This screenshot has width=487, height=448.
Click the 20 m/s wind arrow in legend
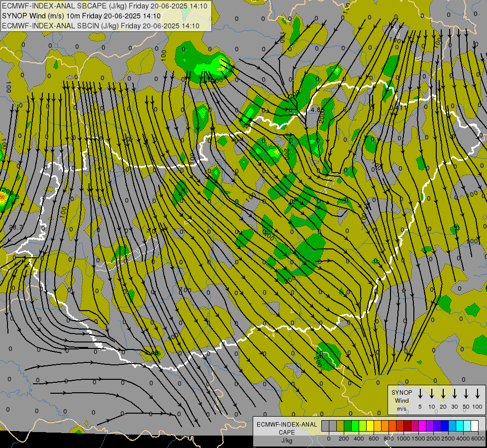pos(443,394)
